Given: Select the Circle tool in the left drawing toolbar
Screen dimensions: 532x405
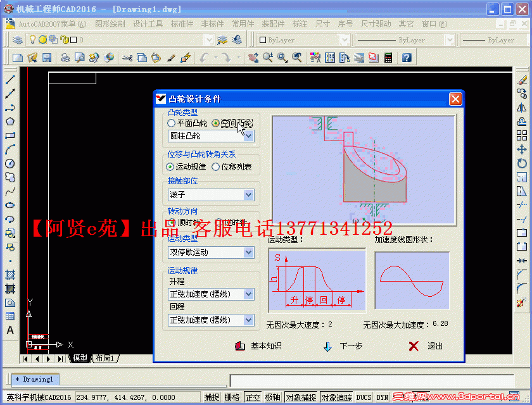Looking at the screenshot, I should pos(9,163).
